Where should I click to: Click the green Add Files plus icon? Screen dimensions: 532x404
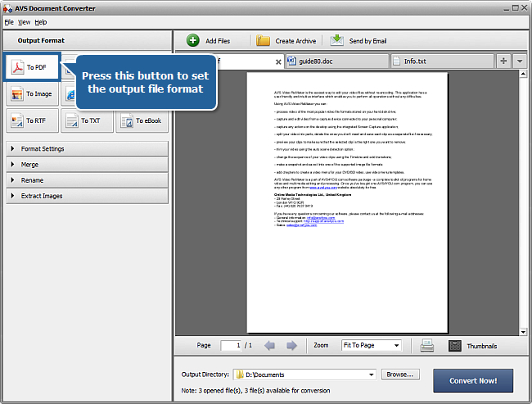(x=192, y=40)
